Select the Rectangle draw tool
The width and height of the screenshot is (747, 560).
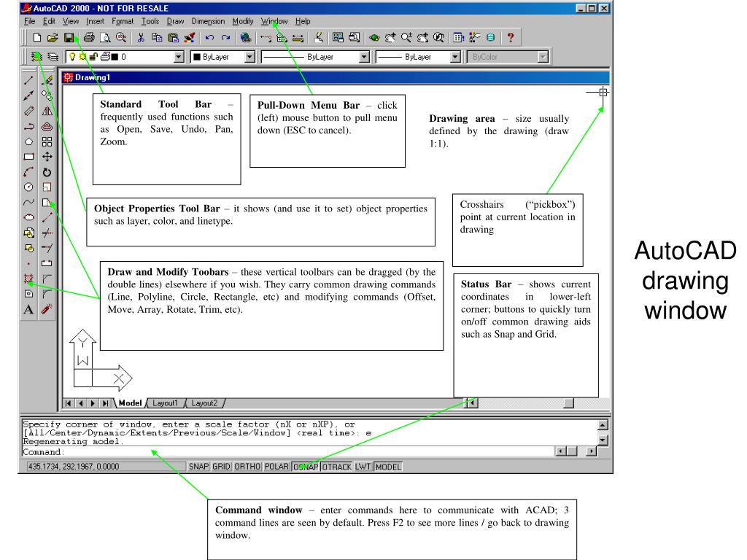pos(29,157)
